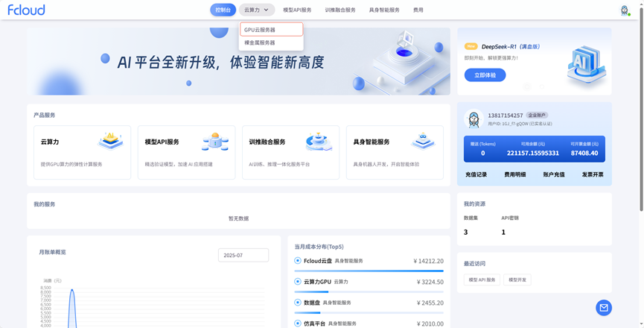The width and height of the screenshot is (644, 328).
Task: Click the blue mail chat icon
Action: [x=604, y=307]
